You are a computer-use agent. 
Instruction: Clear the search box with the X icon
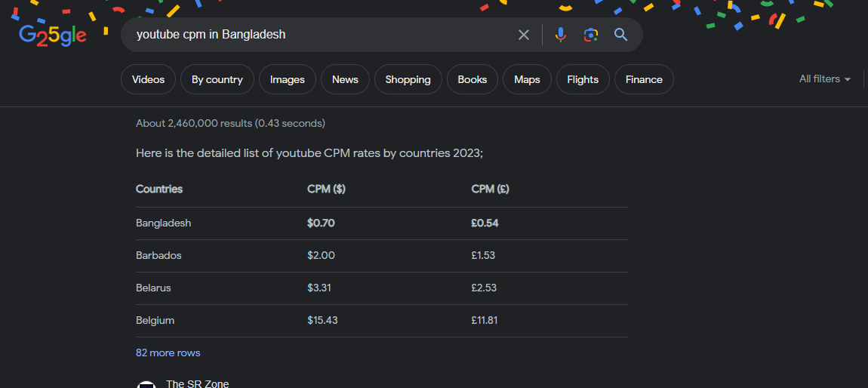523,35
